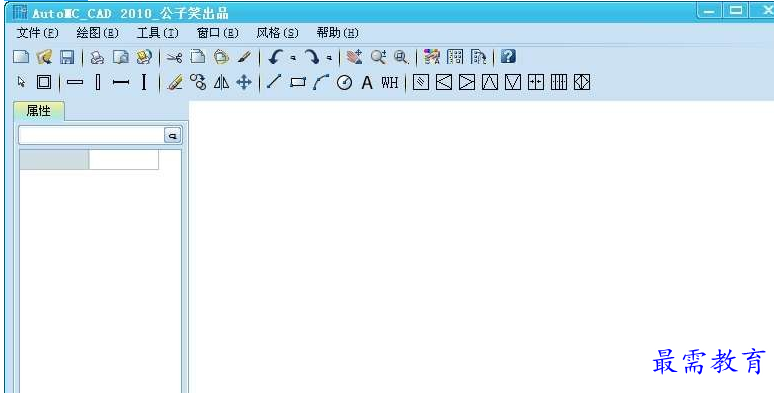774x393 pixels.
Task: Pick the horizontal dimension line tool
Action: [x=121, y=82]
